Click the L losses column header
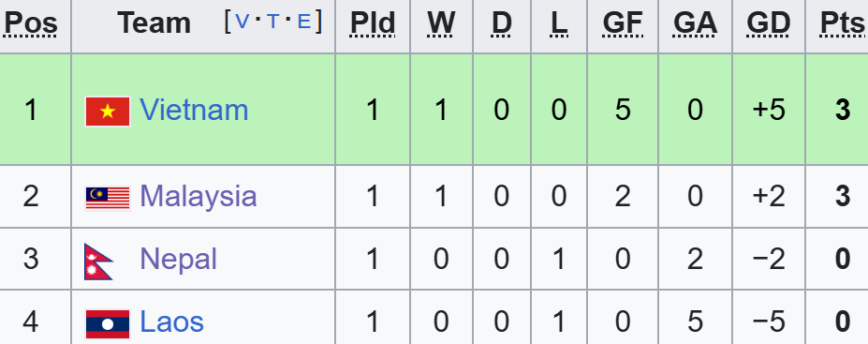The width and height of the screenshot is (868, 344). (559, 23)
